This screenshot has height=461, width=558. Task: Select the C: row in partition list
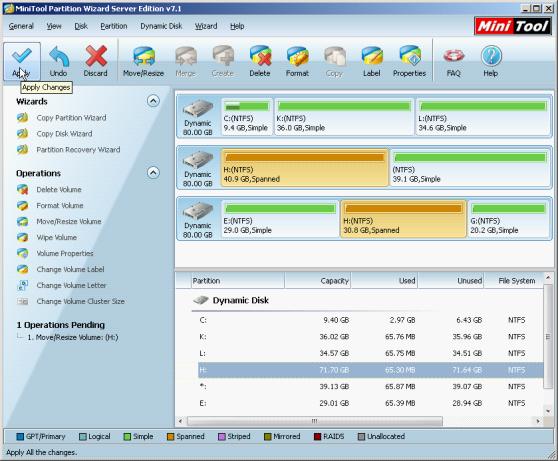coord(370,320)
